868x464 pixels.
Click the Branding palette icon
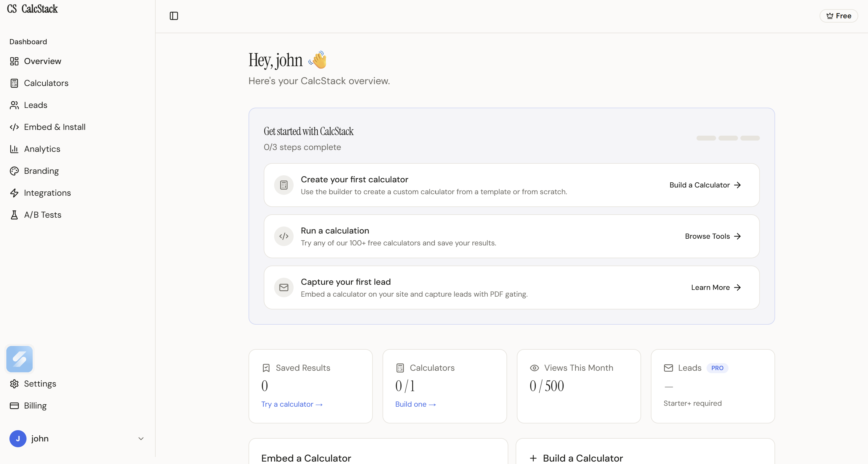tap(14, 171)
